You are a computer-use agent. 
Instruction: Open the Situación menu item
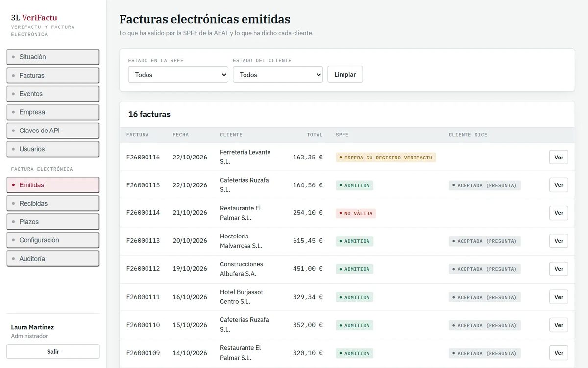pos(53,57)
